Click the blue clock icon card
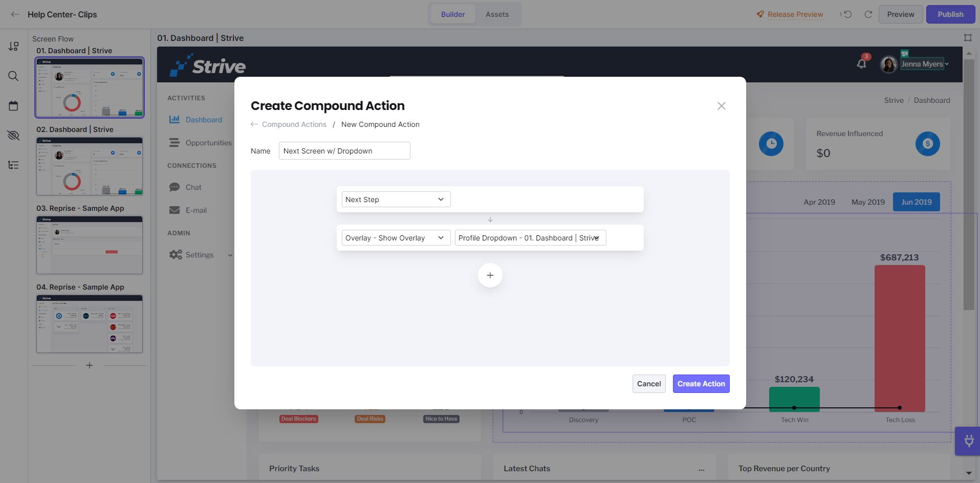The height and width of the screenshot is (483, 980). 771,144
